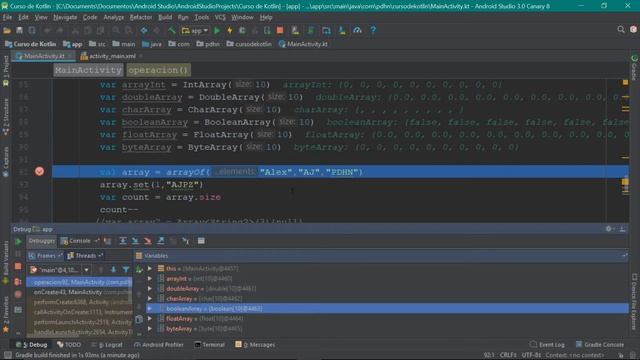Expand the doubleArray variable node
The height and width of the screenshot is (360, 640).
tap(150, 289)
